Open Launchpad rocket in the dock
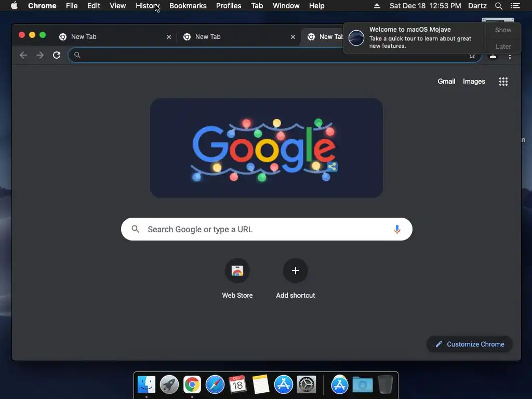The height and width of the screenshot is (399, 532). pyautogui.click(x=169, y=384)
